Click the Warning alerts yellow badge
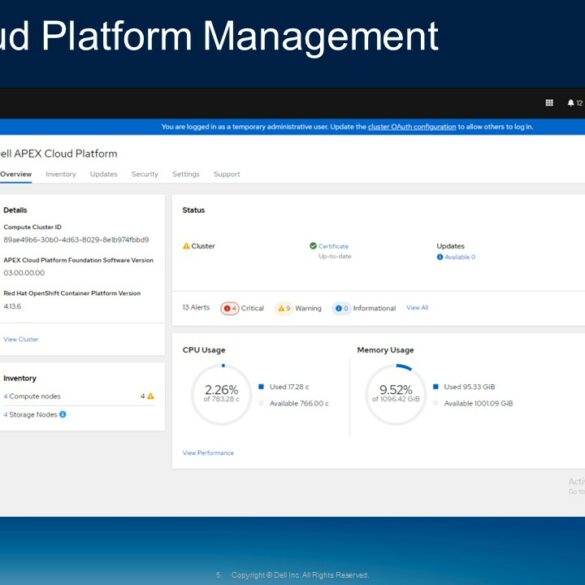The height and width of the screenshot is (585, 585). click(x=284, y=308)
